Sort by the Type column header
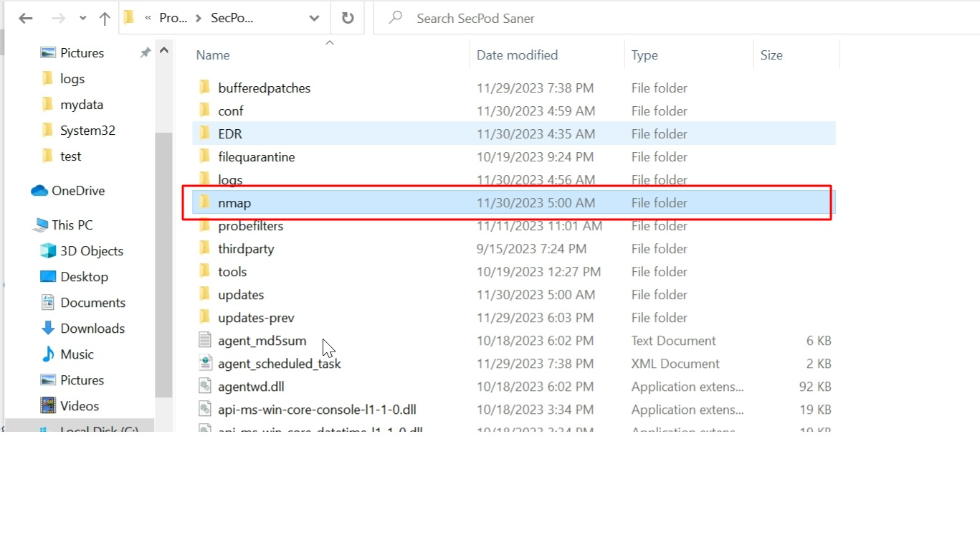 [x=644, y=55]
